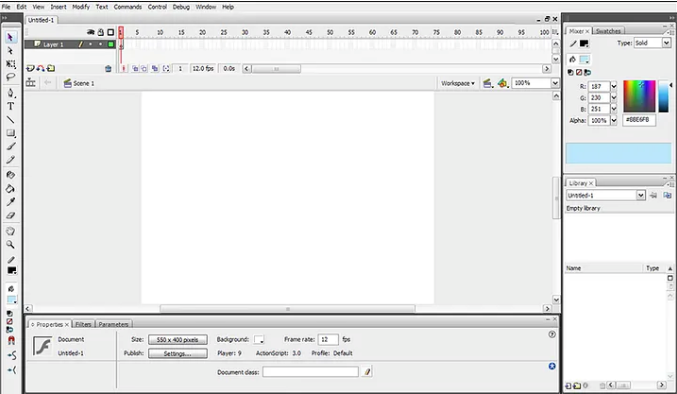
Task: Toggle show all layers as outlines
Action: 111,32
